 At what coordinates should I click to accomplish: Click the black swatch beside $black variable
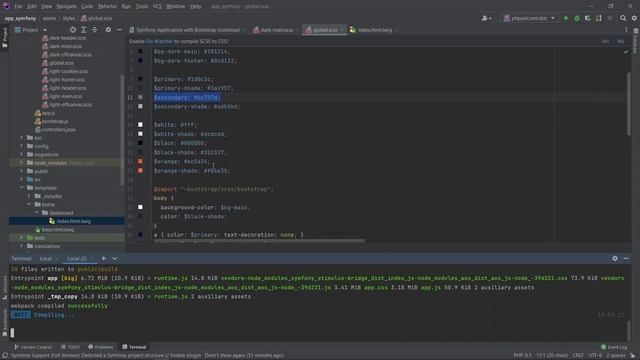tap(140, 143)
